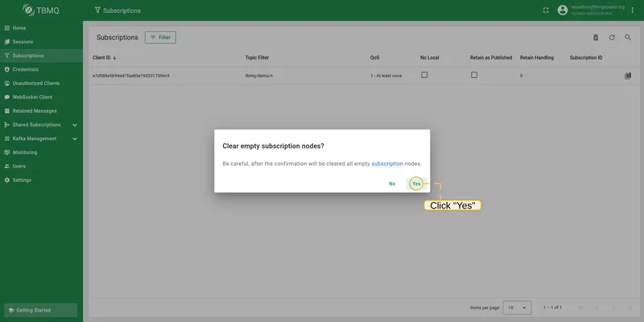Toggle fullscreen mode

(x=546, y=10)
